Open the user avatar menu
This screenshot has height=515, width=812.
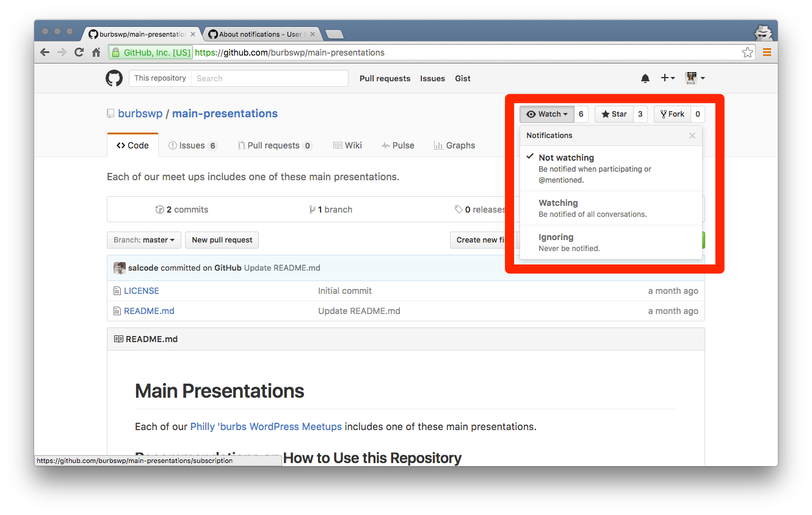click(x=695, y=78)
